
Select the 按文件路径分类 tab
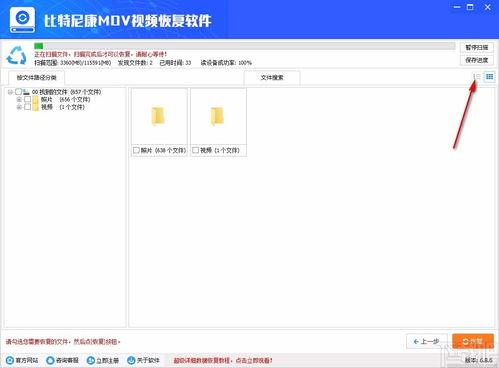(x=36, y=78)
